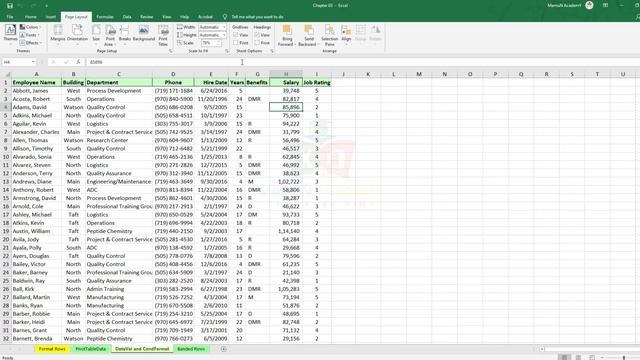640x360 pixels.
Task: Open the Margins menu
Action: [x=58, y=34]
